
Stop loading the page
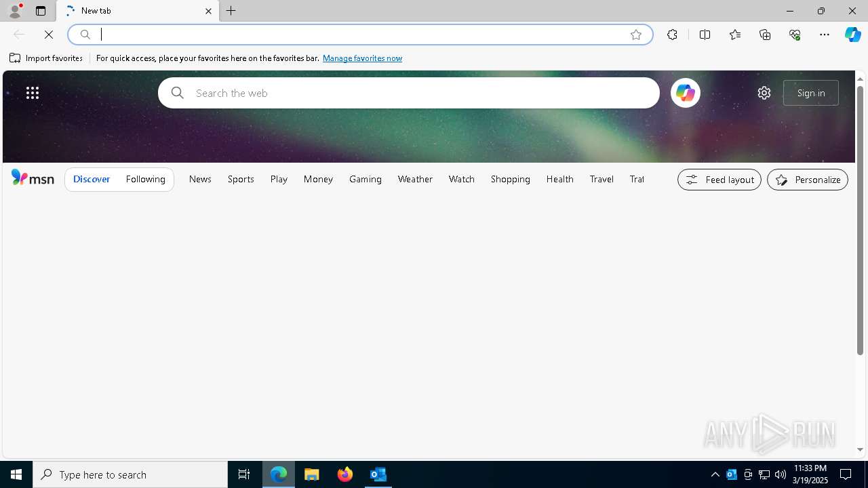[49, 35]
